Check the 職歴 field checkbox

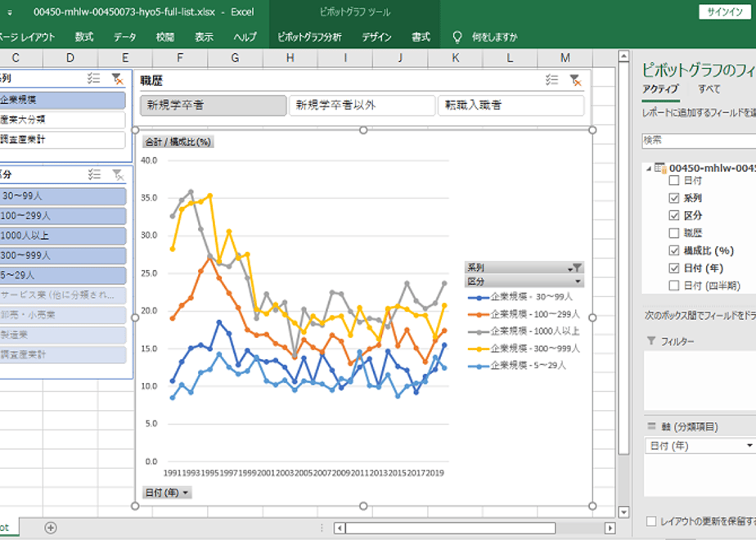click(x=674, y=233)
